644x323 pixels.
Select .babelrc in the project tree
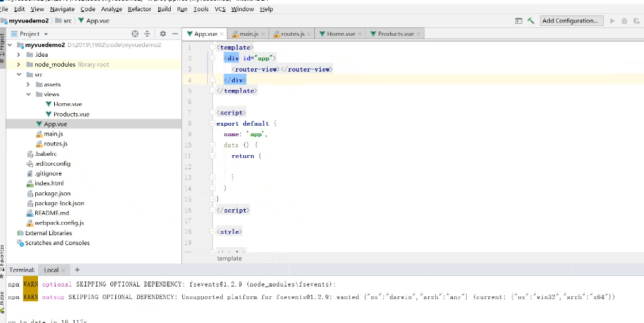click(x=46, y=154)
